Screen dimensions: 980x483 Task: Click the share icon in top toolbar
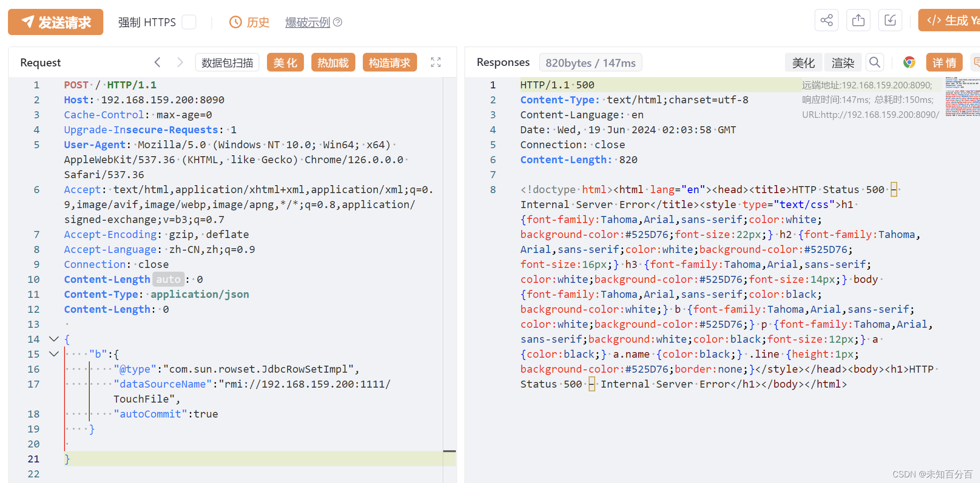coord(826,21)
